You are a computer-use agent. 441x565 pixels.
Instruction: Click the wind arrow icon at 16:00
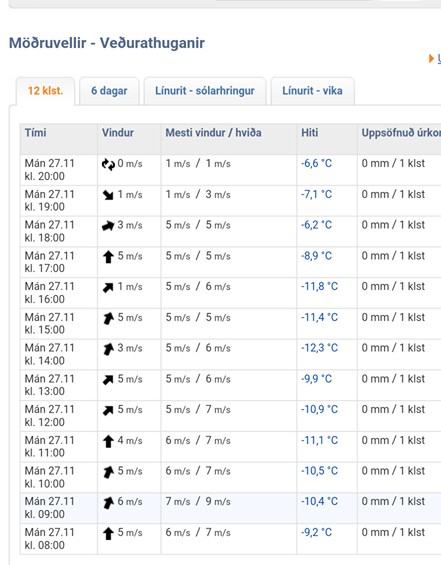(x=108, y=288)
